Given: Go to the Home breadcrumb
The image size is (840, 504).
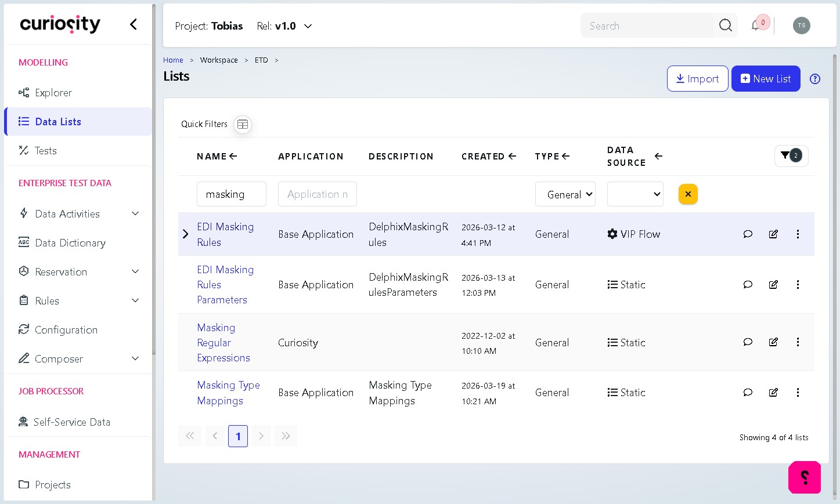Looking at the screenshot, I should click(x=173, y=60).
